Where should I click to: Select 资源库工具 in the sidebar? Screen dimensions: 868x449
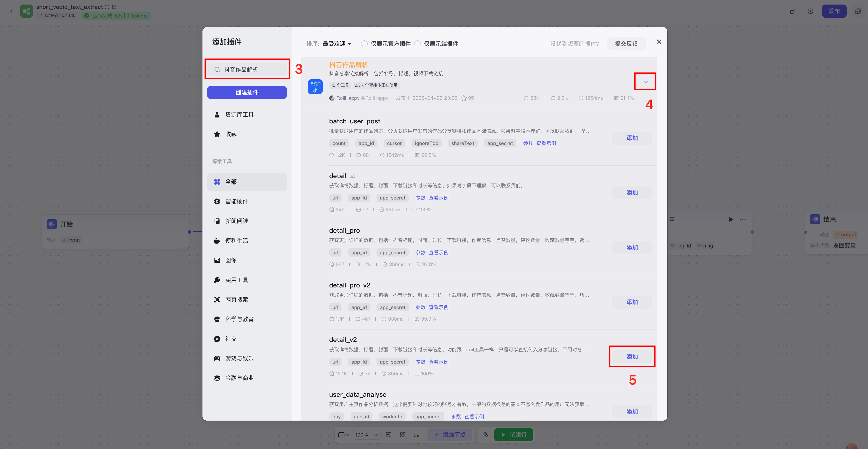pos(247,115)
